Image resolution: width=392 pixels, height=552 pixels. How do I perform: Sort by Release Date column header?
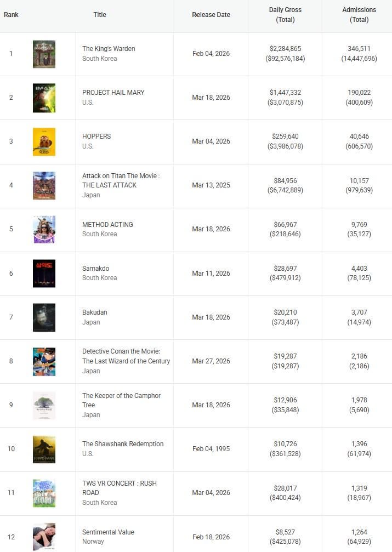(211, 15)
